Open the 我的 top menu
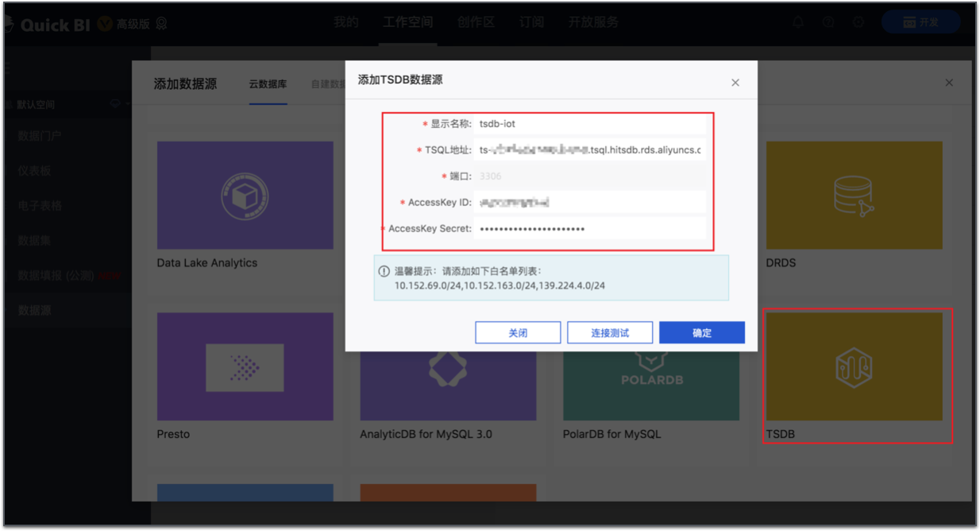Viewport: 980px width, 531px height. pyautogui.click(x=346, y=22)
